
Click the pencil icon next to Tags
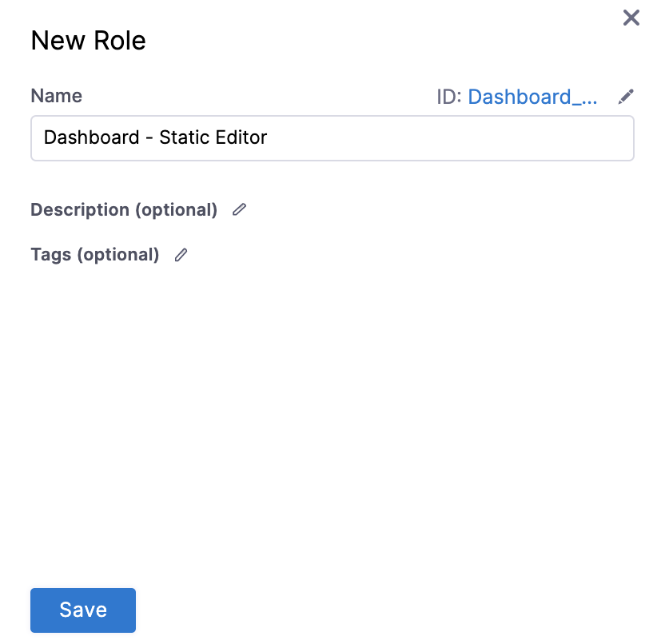point(181,255)
